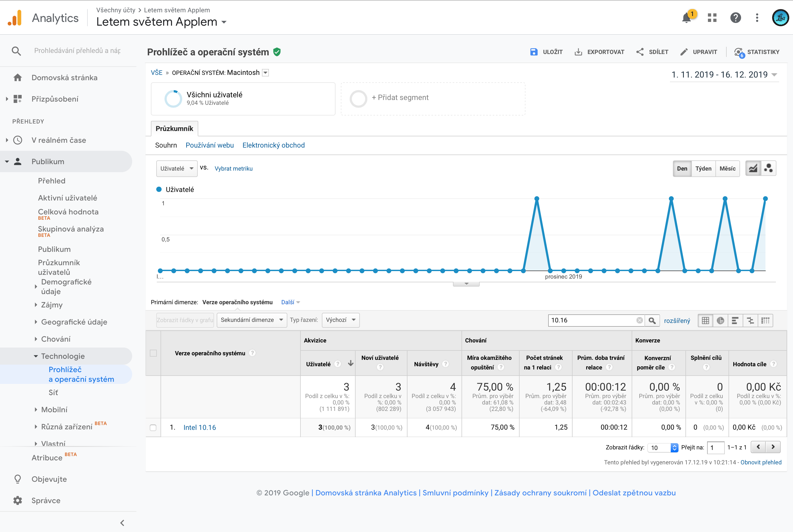Toggle the select-all table header checkbox
This screenshot has width=793, height=532.
point(153,353)
